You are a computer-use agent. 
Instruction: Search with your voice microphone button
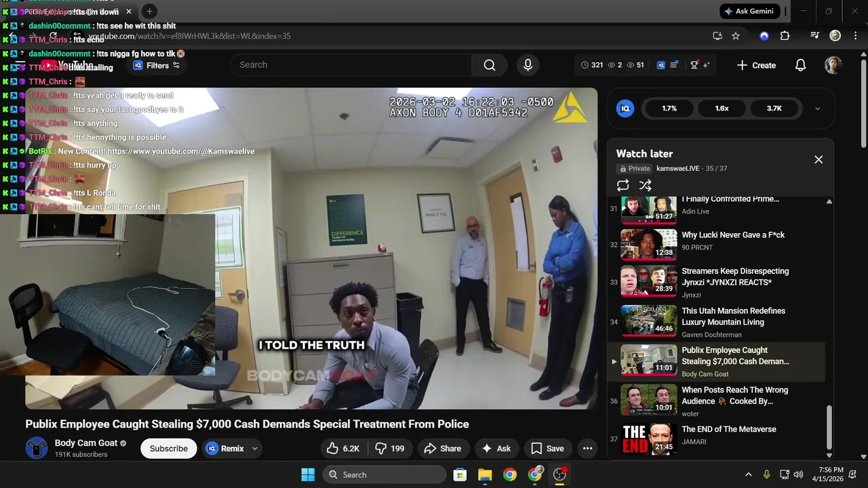tap(528, 65)
